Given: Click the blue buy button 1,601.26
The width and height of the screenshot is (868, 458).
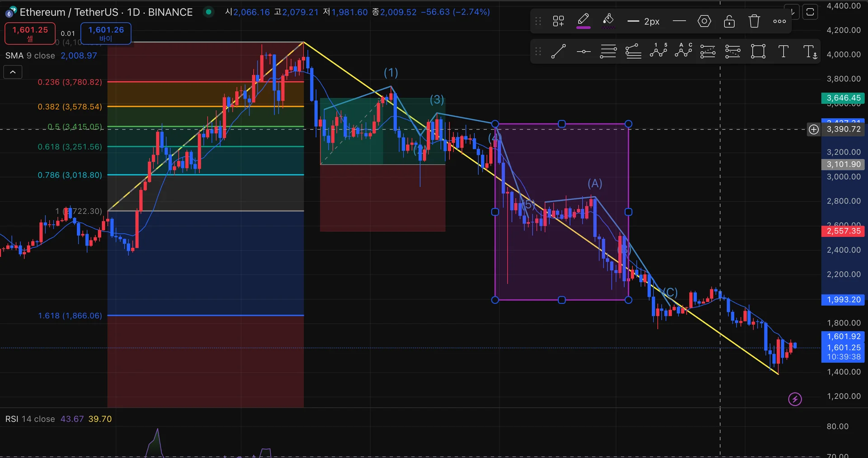Looking at the screenshot, I should click(106, 33).
